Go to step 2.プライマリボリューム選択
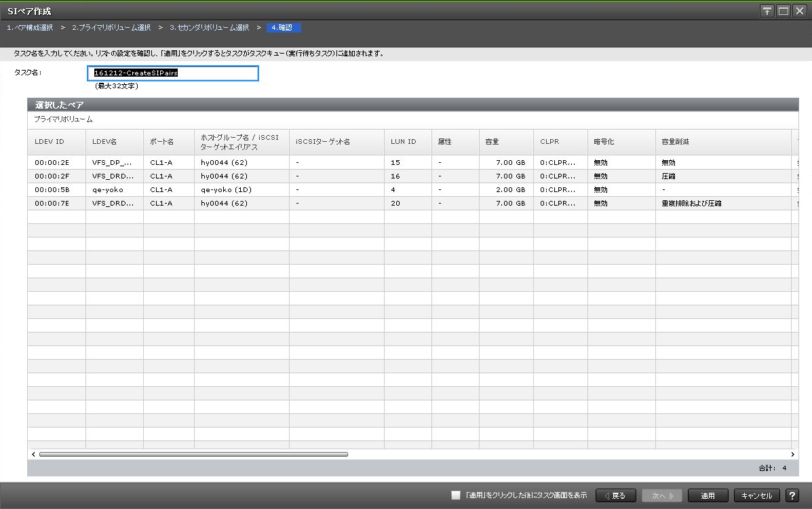This screenshot has width=812, height=509. pyautogui.click(x=111, y=28)
